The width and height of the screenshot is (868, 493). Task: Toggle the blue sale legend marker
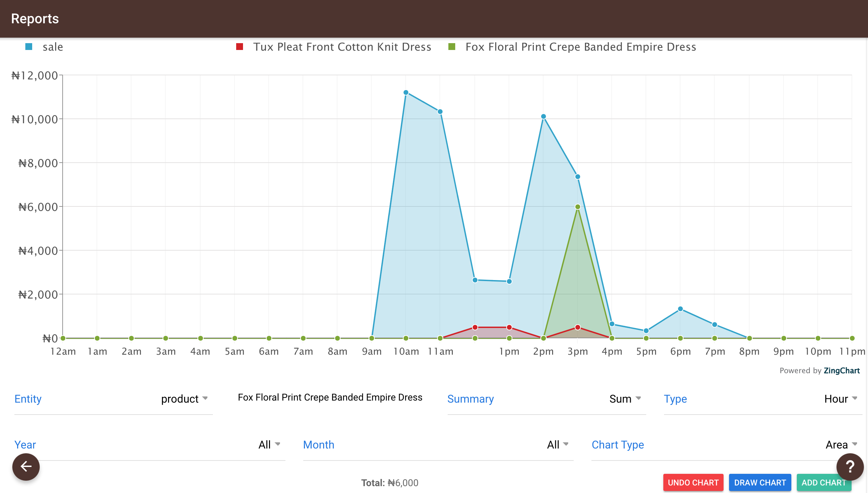point(29,47)
